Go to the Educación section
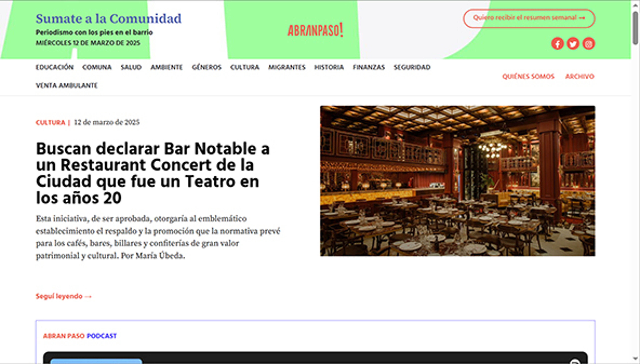This screenshot has height=364, width=640. [x=54, y=67]
